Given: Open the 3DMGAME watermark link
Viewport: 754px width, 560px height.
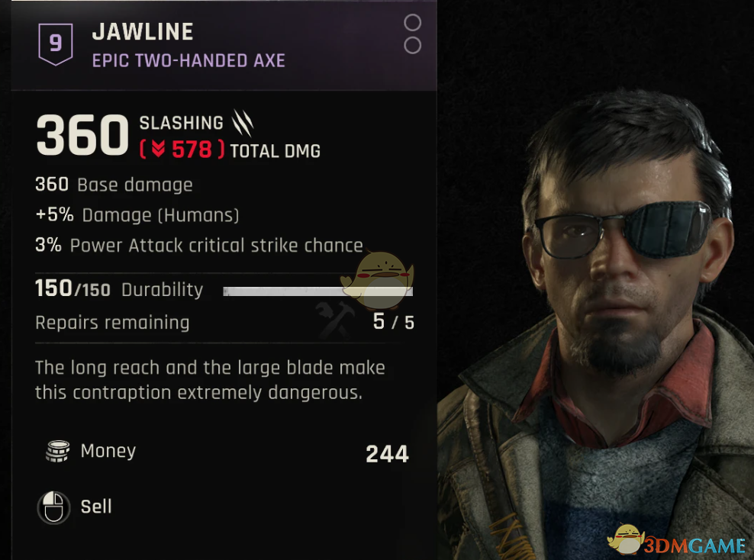Looking at the screenshot, I should click(694, 546).
